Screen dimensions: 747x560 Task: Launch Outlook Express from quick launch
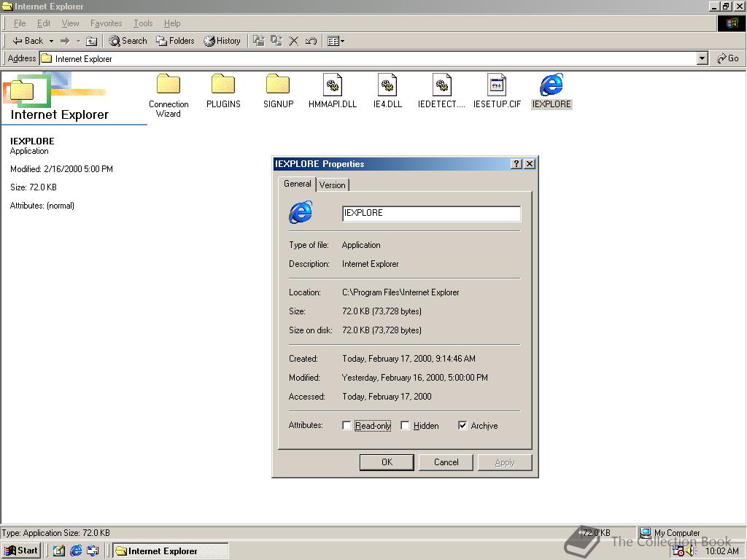tap(93, 551)
